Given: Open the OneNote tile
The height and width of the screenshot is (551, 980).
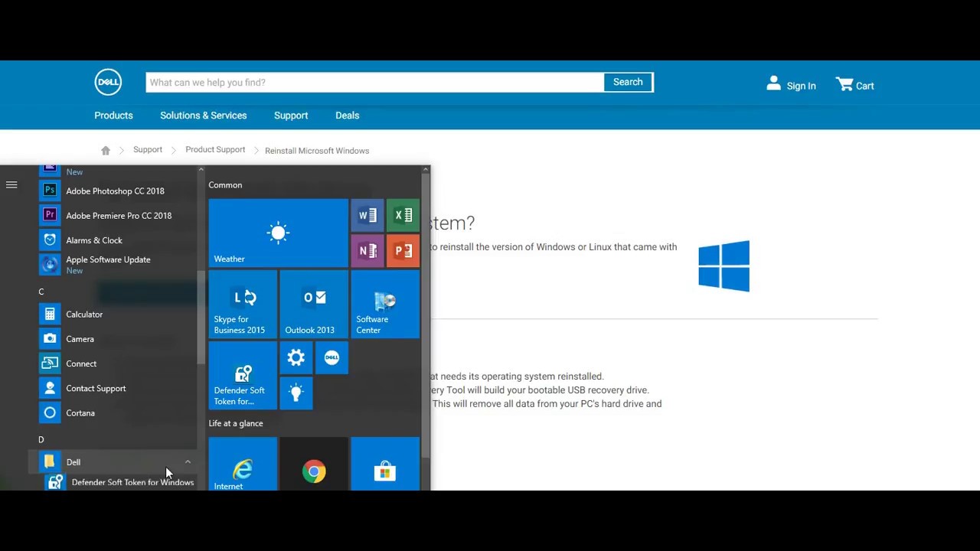Looking at the screenshot, I should click(367, 251).
